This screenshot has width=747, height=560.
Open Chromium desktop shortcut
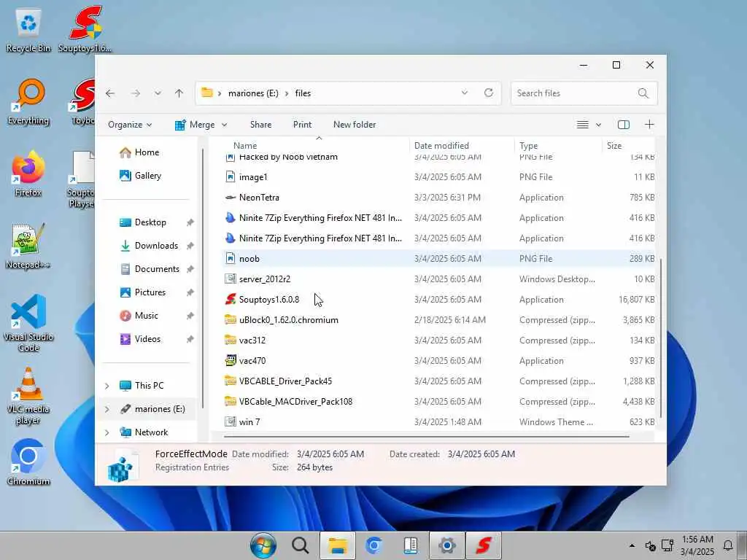(28, 463)
